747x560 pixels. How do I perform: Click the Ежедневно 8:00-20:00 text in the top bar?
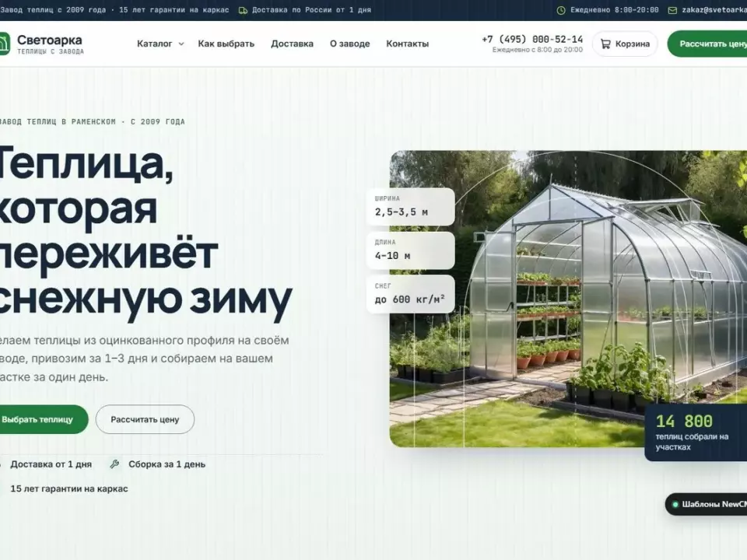pyautogui.click(x=615, y=10)
